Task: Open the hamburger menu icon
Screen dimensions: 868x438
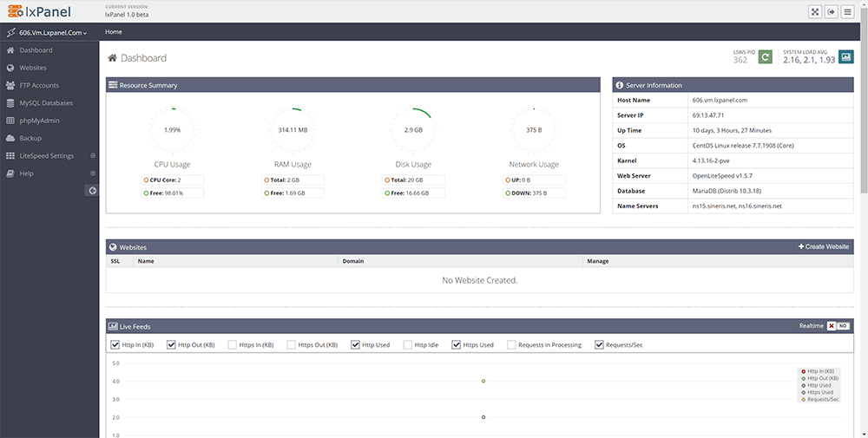Action: 847,11
